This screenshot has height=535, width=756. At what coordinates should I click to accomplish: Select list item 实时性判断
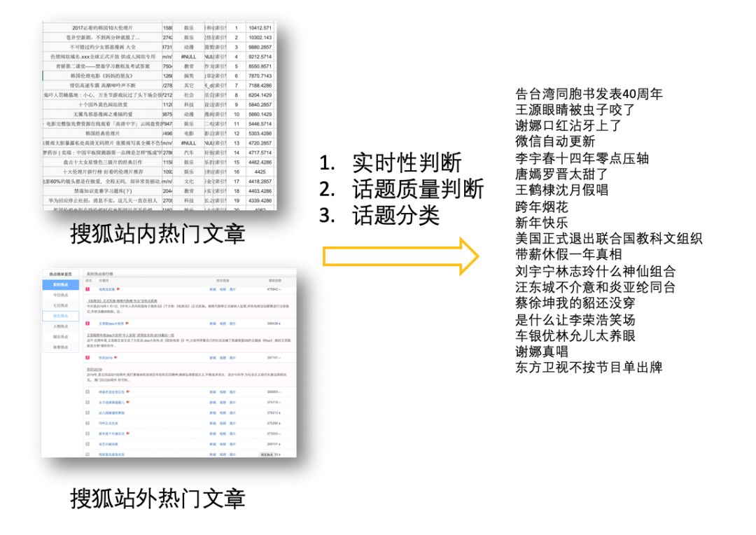tap(407, 162)
